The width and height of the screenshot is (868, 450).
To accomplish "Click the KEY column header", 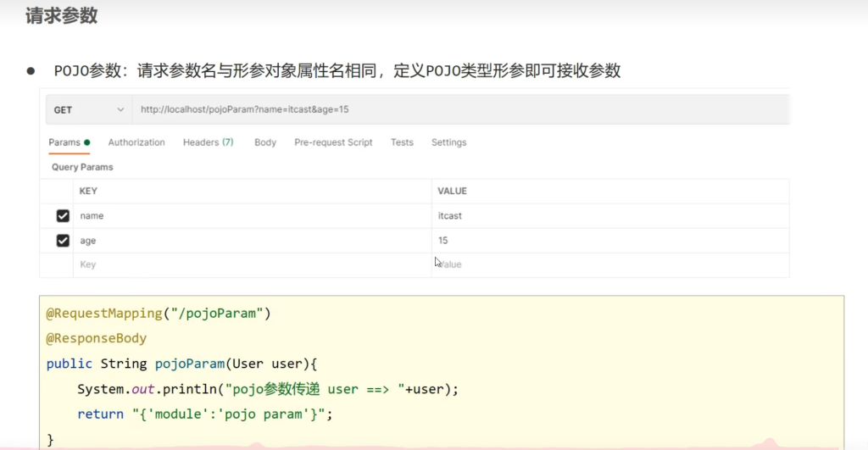I will [x=88, y=192].
